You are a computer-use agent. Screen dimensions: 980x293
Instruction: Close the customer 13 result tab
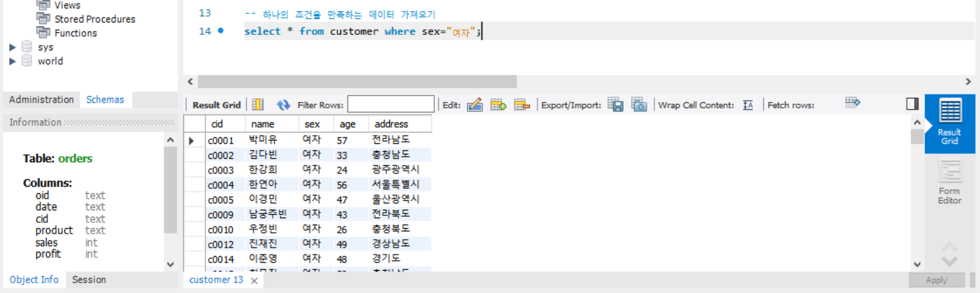[x=254, y=280]
